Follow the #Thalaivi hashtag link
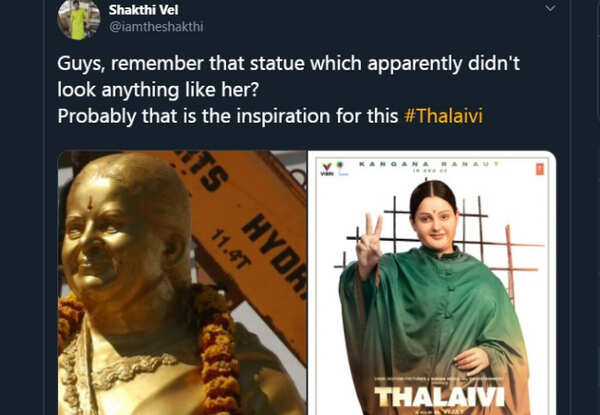 443,116
